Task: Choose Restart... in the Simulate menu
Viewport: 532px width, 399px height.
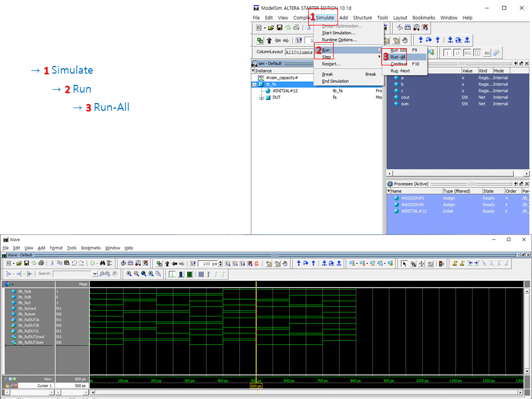Action: 331,64
